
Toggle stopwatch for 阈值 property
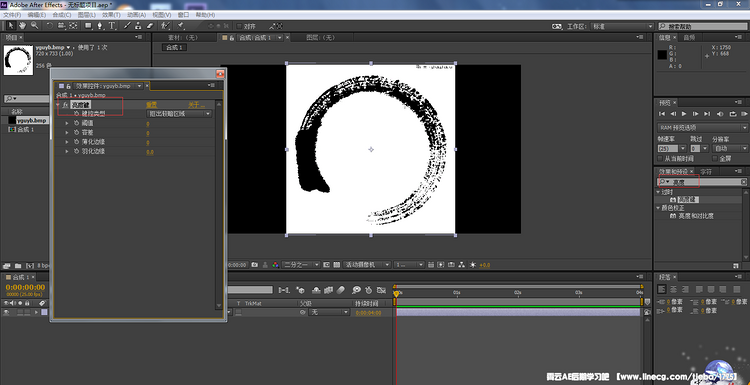coord(77,123)
